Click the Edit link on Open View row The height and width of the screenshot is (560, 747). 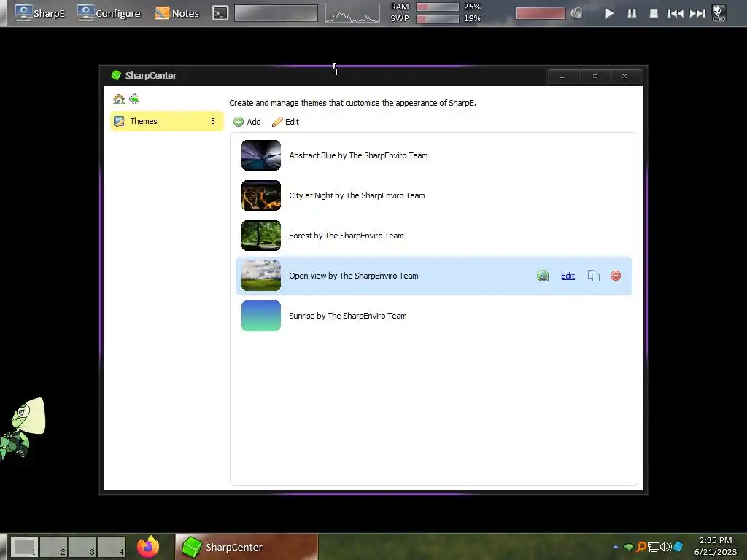(x=568, y=276)
